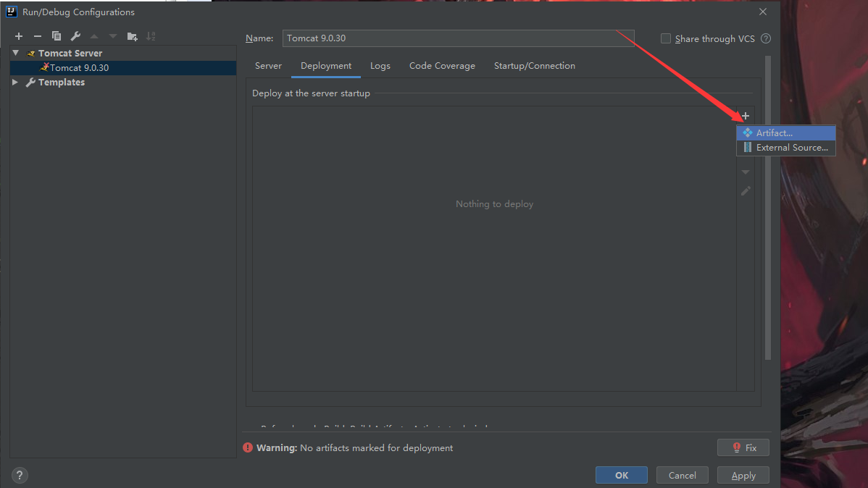The image size is (868, 488).
Task: Choose External Source... from popup menu
Action: (785, 147)
